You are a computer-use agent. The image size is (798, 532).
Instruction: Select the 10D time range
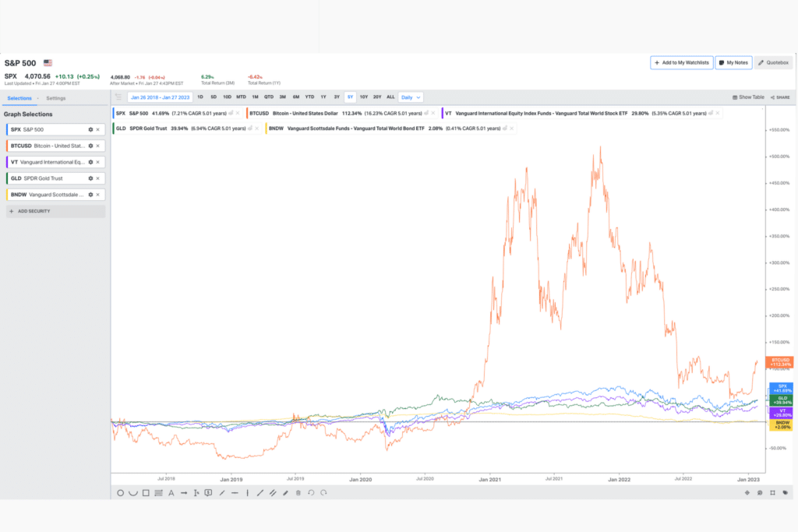click(227, 97)
